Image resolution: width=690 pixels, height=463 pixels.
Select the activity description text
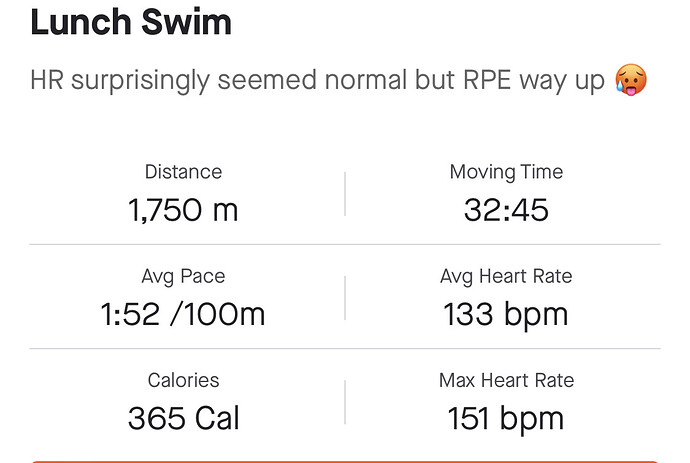tap(338, 80)
